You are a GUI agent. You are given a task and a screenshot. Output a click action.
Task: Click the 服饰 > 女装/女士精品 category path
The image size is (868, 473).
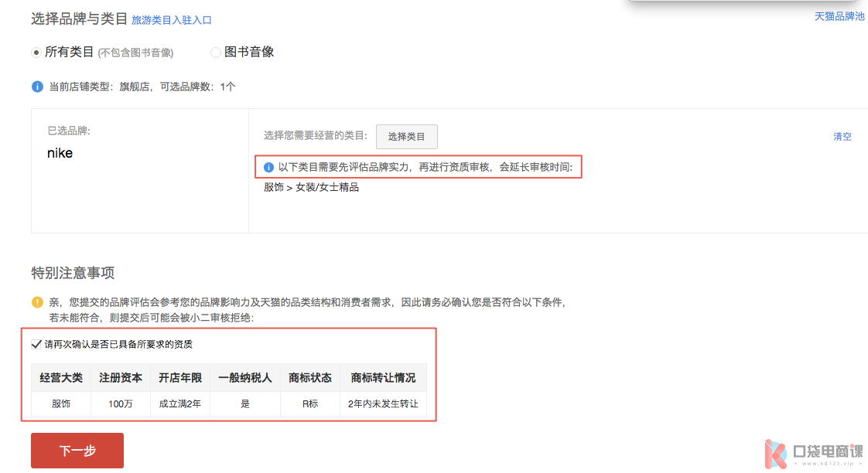[x=311, y=187]
